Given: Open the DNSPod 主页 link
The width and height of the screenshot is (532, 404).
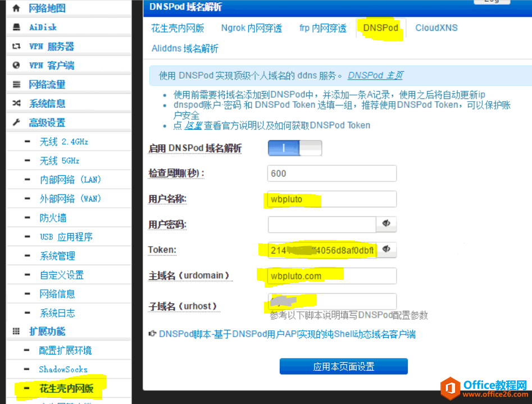Looking at the screenshot, I should pyautogui.click(x=376, y=75).
